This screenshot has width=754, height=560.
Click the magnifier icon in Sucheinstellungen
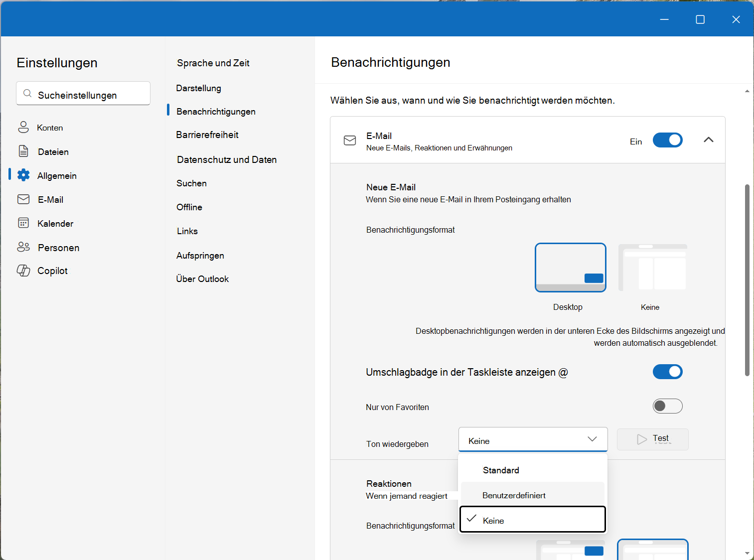[28, 94]
